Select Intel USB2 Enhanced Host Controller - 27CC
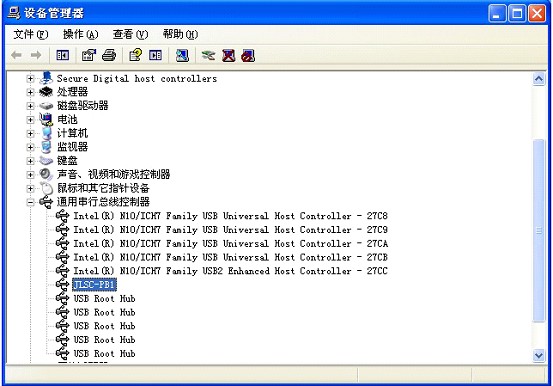The image size is (553, 386). tap(230, 271)
